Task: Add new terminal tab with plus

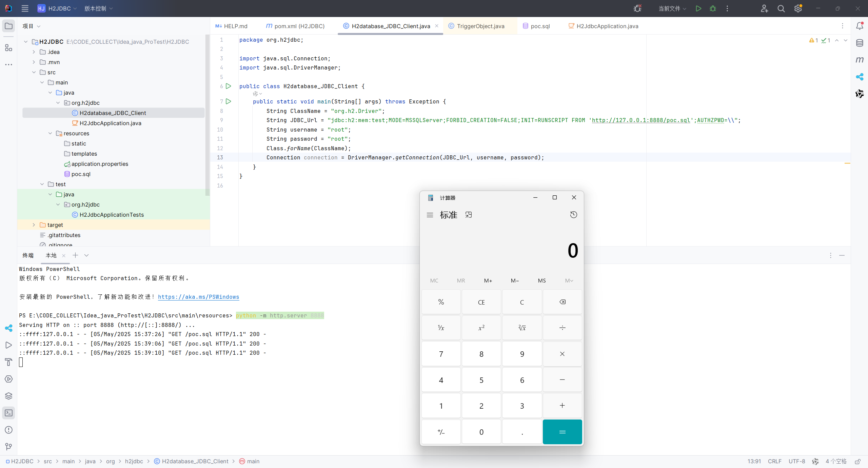Action: tap(75, 255)
